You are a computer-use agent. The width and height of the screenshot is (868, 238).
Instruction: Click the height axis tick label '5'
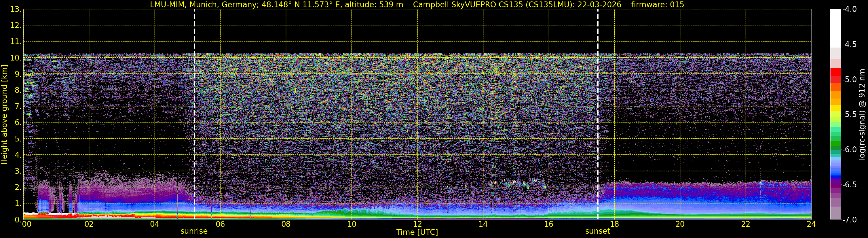[18, 139]
